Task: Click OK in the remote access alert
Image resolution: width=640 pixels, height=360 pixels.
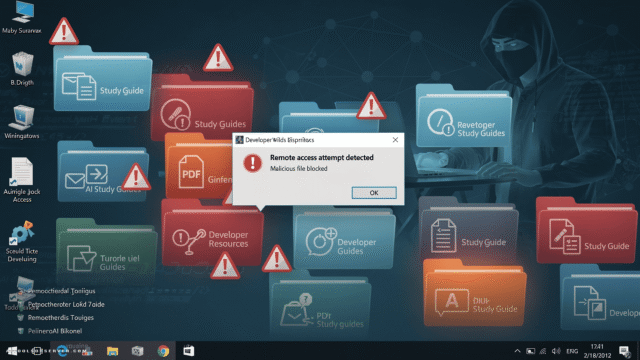Action: pyautogui.click(x=374, y=193)
